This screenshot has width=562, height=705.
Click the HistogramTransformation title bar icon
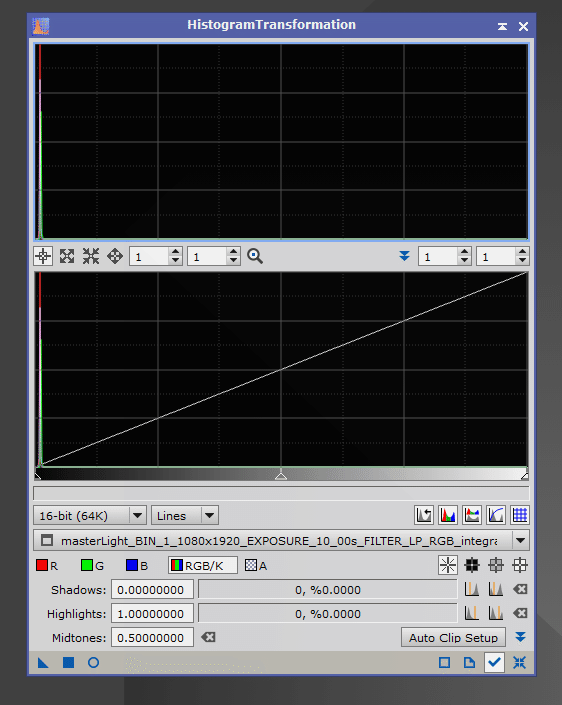(41, 26)
